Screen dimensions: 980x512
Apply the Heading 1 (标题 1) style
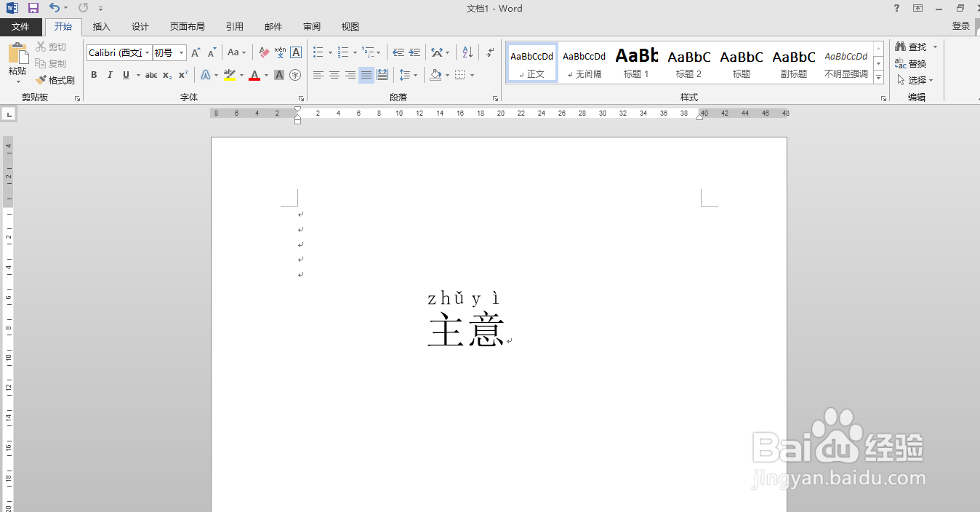(636, 63)
